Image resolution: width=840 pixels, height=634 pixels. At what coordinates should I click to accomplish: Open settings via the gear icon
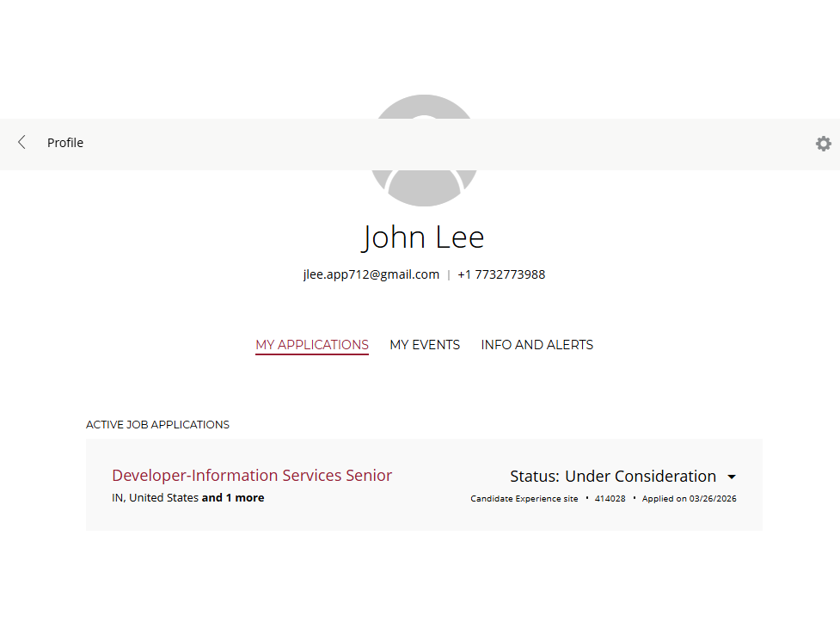[823, 144]
